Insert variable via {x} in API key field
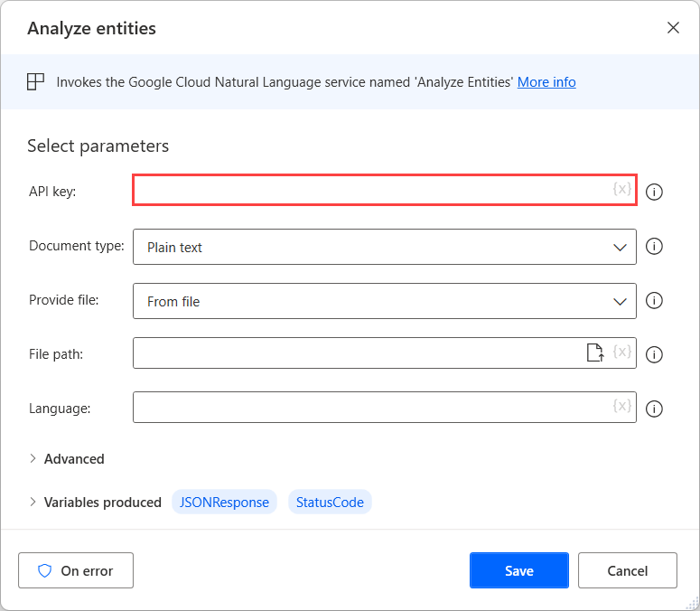 [621, 190]
